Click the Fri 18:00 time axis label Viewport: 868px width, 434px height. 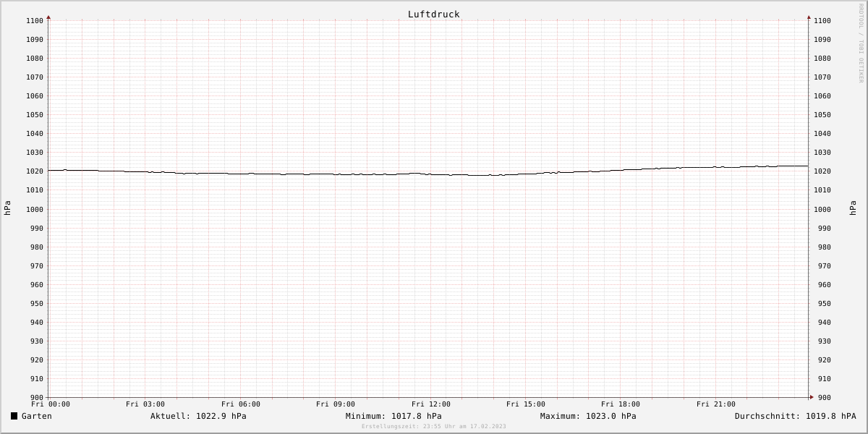click(x=621, y=404)
